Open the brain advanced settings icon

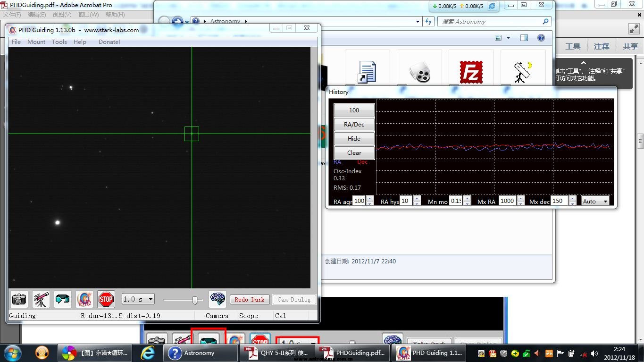217,299
